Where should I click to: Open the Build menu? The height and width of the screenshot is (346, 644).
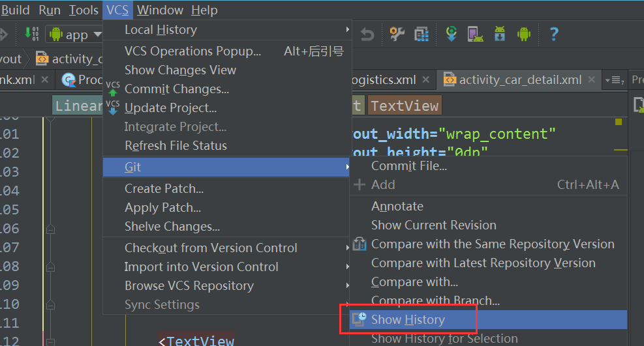point(15,10)
